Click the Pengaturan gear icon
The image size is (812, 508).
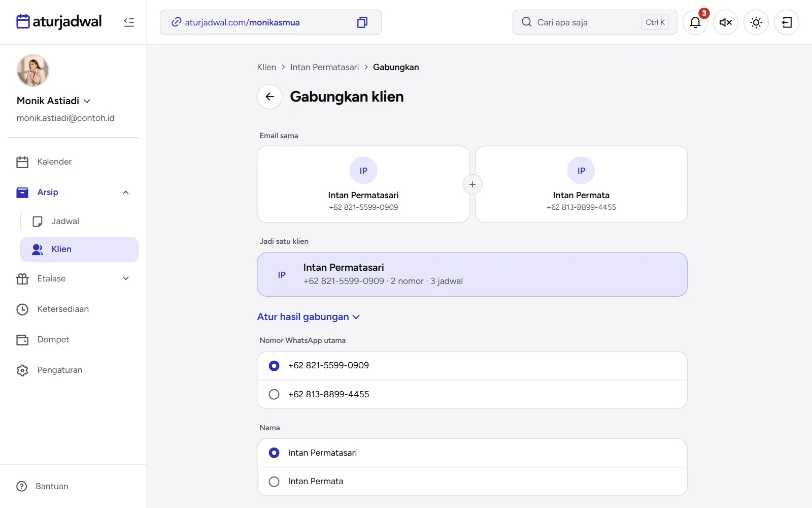pyautogui.click(x=22, y=370)
